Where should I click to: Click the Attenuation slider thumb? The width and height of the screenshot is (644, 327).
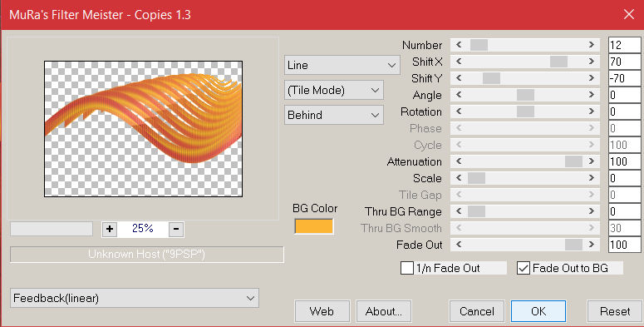573,161
